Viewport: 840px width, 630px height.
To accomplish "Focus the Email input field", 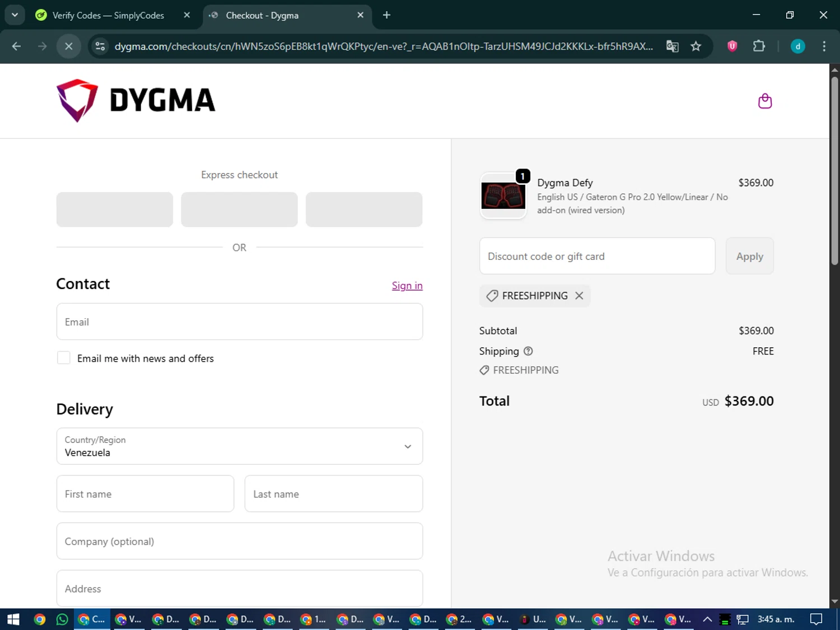I will click(240, 321).
